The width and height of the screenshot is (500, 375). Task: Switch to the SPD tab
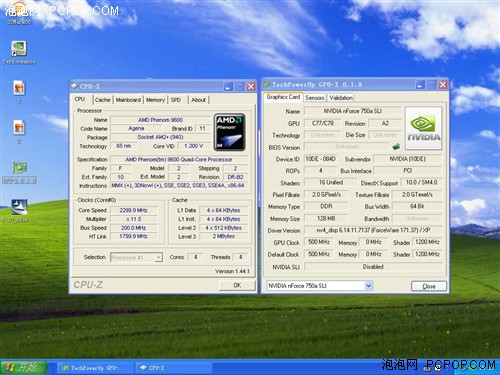[x=176, y=100]
